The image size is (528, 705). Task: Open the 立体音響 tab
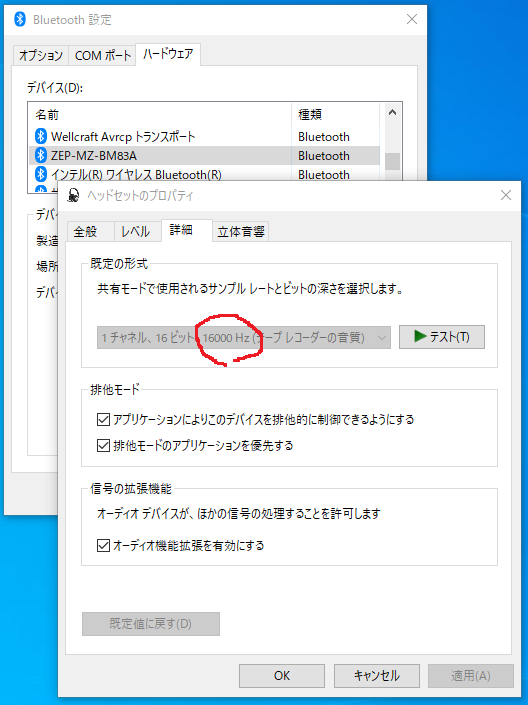[241, 232]
